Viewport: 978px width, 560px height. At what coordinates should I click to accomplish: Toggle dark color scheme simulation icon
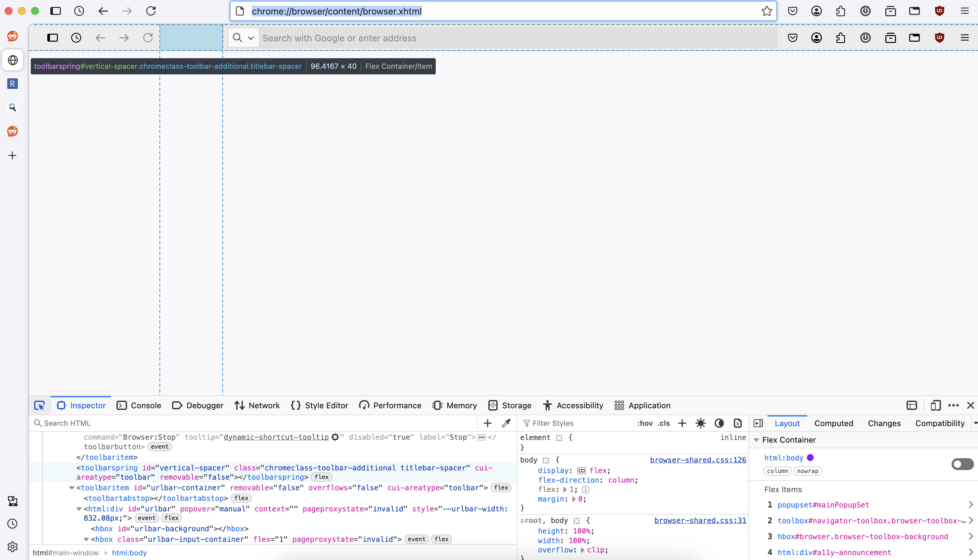pyautogui.click(x=719, y=423)
